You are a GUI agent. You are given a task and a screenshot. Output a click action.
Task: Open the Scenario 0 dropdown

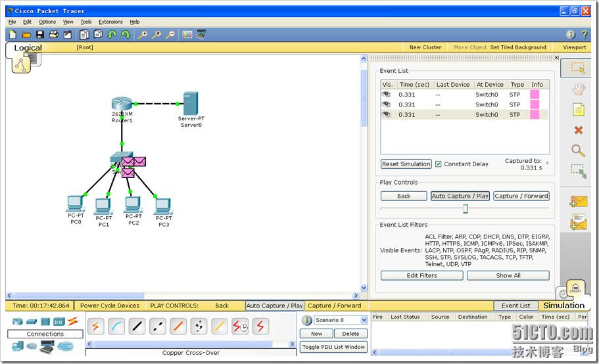[364, 320]
